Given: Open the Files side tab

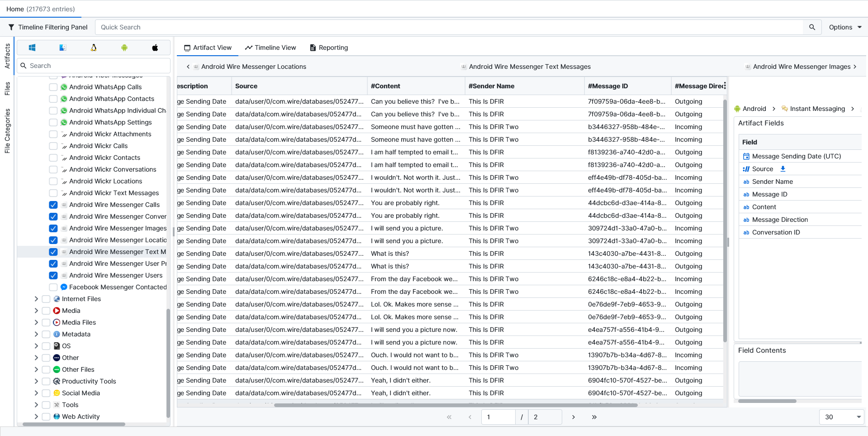Looking at the screenshot, I should (7, 89).
